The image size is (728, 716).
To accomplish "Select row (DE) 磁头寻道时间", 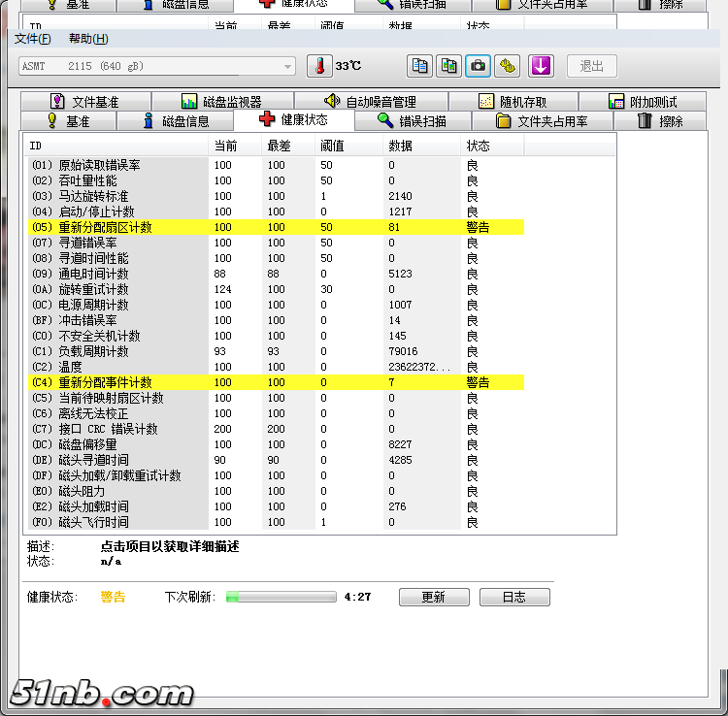I will (x=276, y=460).
